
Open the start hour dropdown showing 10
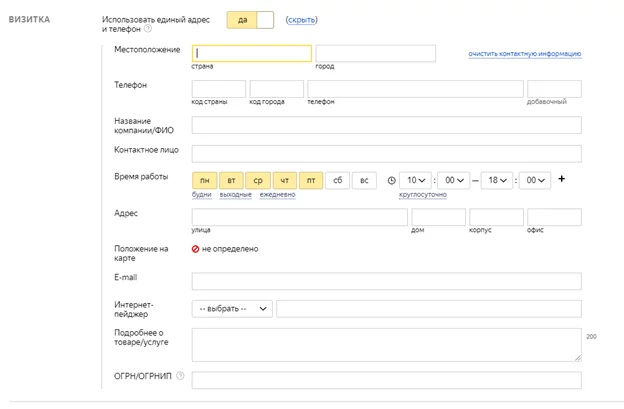[416, 181]
